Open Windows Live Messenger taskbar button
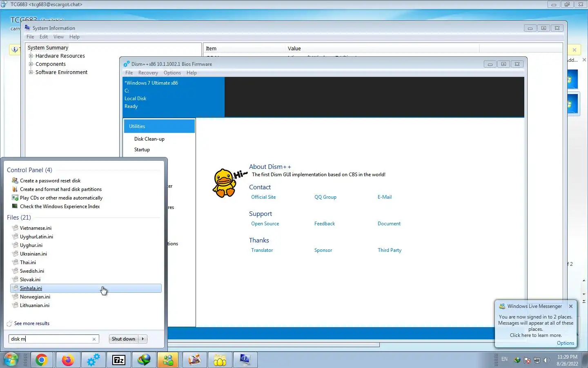The image size is (588, 368). [168, 360]
